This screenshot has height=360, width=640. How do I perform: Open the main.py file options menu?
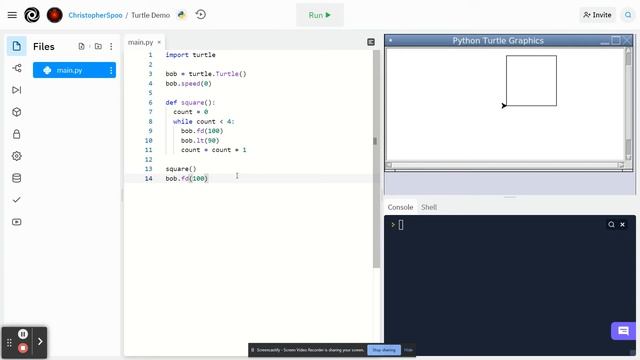pos(111,71)
